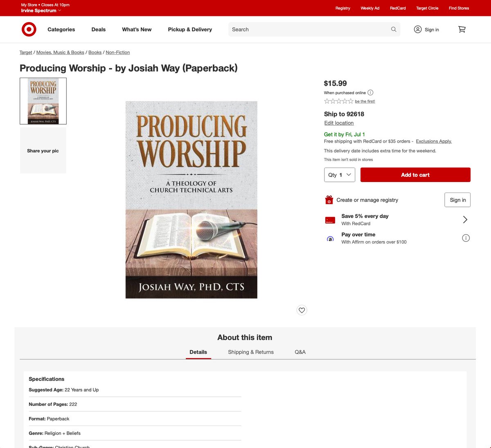Click the Books breadcrumb link
The width and height of the screenshot is (491, 448).
pyautogui.click(x=95, y=52)
